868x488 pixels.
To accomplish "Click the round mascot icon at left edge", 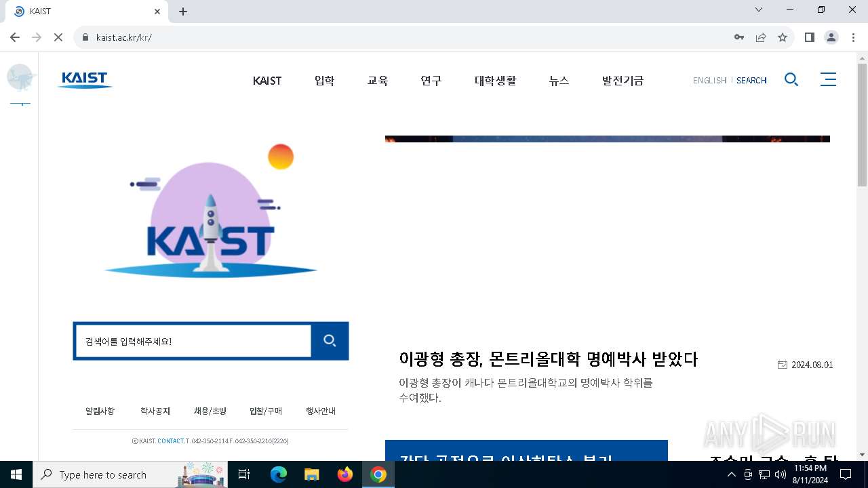I will 20,78.
